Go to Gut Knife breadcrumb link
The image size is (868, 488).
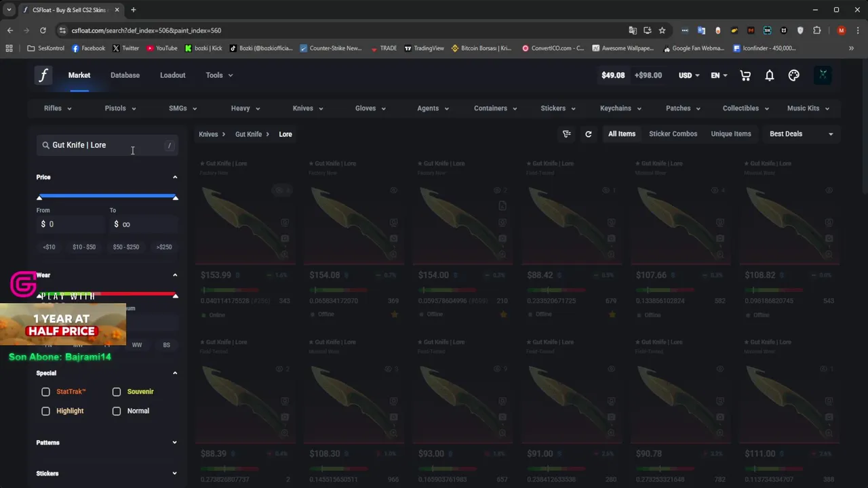click(x=248, y=134)
